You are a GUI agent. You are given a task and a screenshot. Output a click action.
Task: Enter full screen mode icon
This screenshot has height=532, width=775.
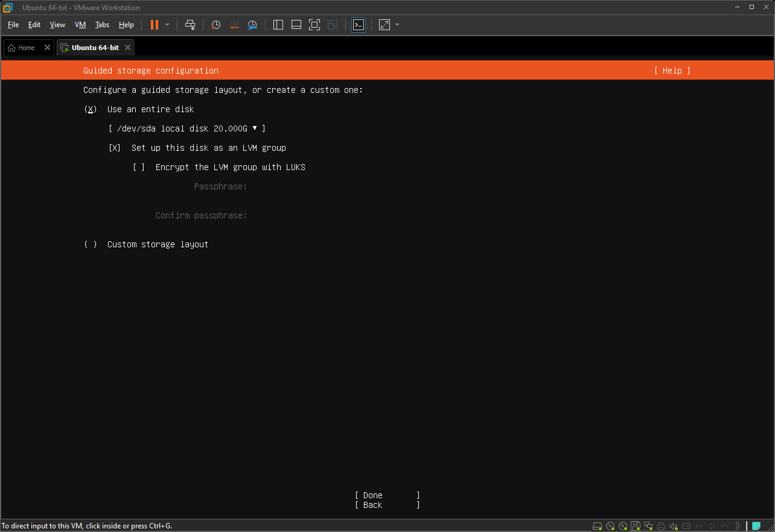[x=314, y=25]
